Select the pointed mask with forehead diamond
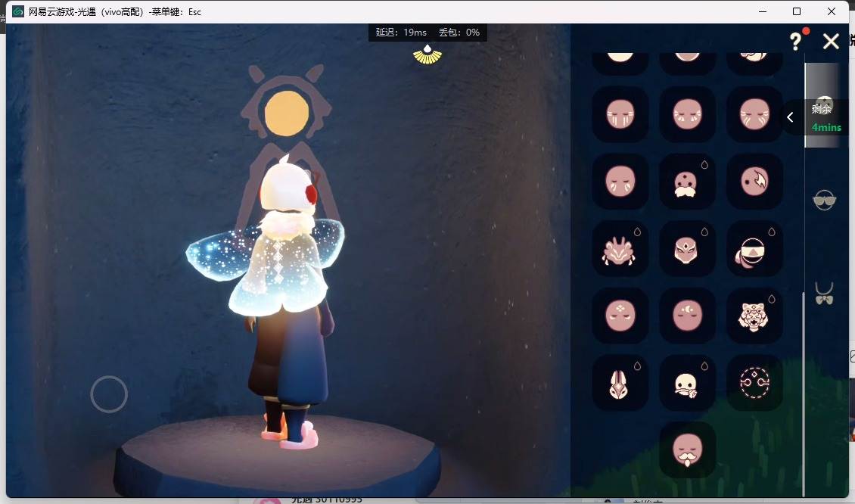855x504 pixels. pyautogui.click(x=687, y=248)
